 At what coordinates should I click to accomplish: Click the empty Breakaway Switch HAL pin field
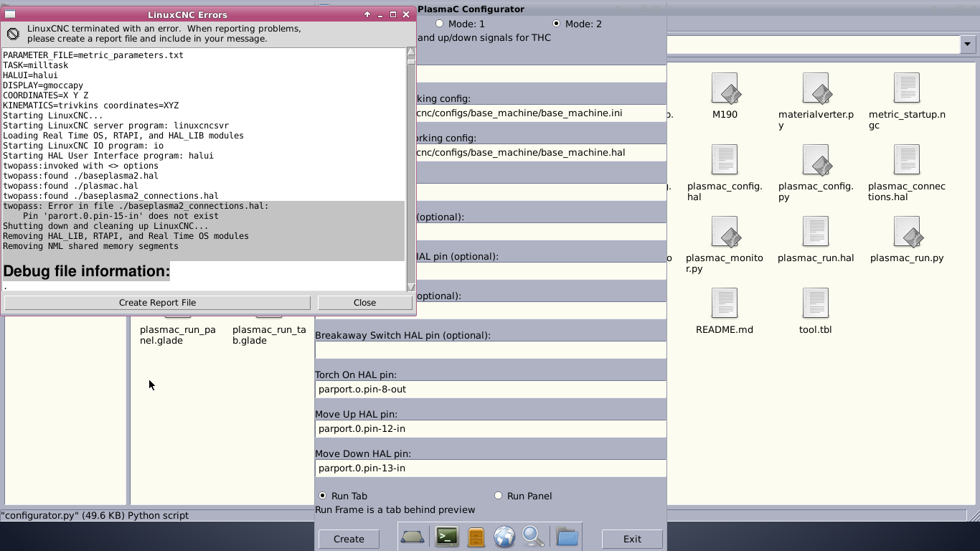491,350
